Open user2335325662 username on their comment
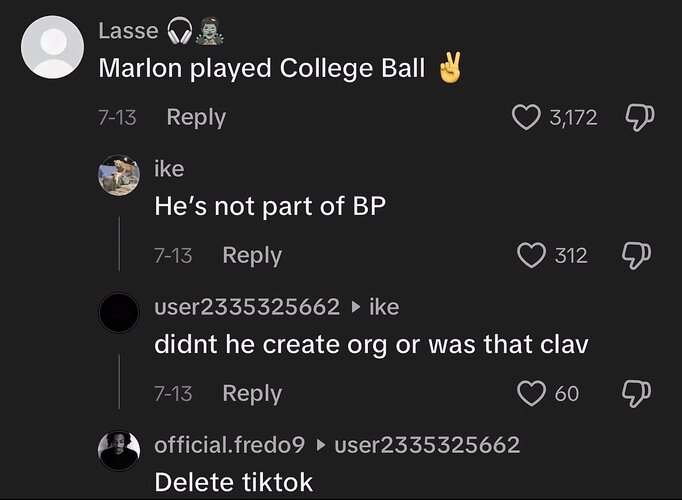682x500 pixels. (247, 307)
